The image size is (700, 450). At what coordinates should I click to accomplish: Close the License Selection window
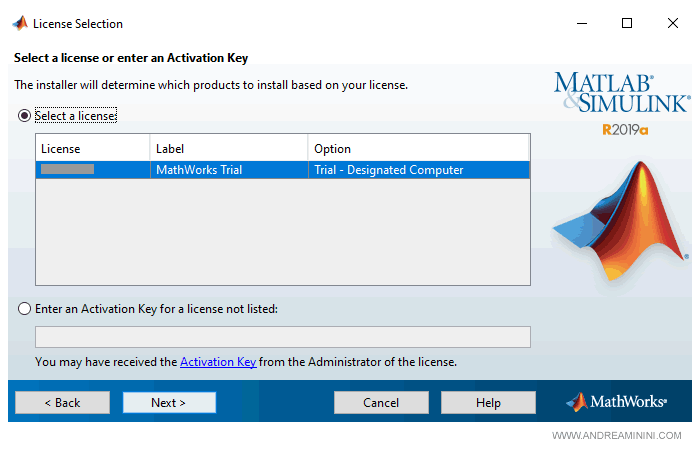(673, 23)
